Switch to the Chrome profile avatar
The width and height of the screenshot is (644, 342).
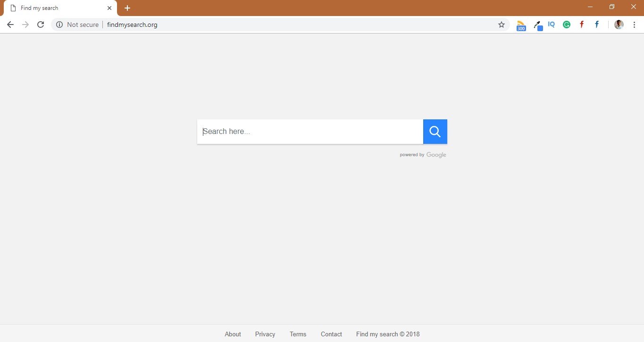[x=618, y=25]
